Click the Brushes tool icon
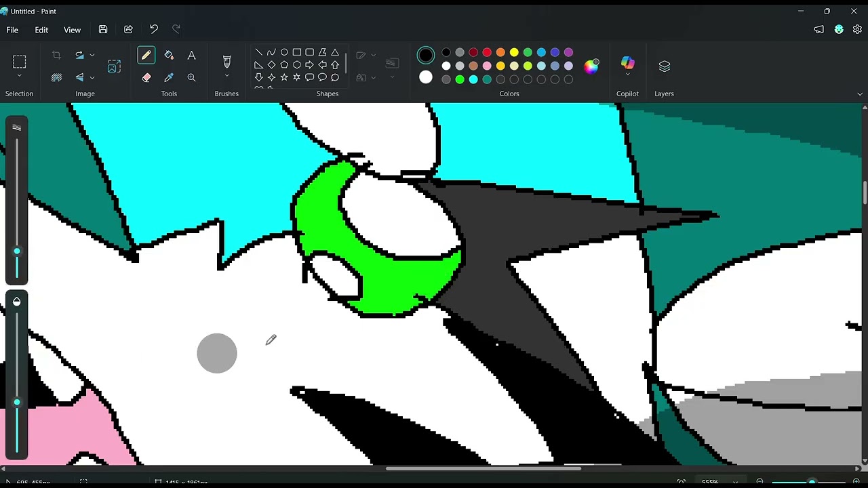 226,61
